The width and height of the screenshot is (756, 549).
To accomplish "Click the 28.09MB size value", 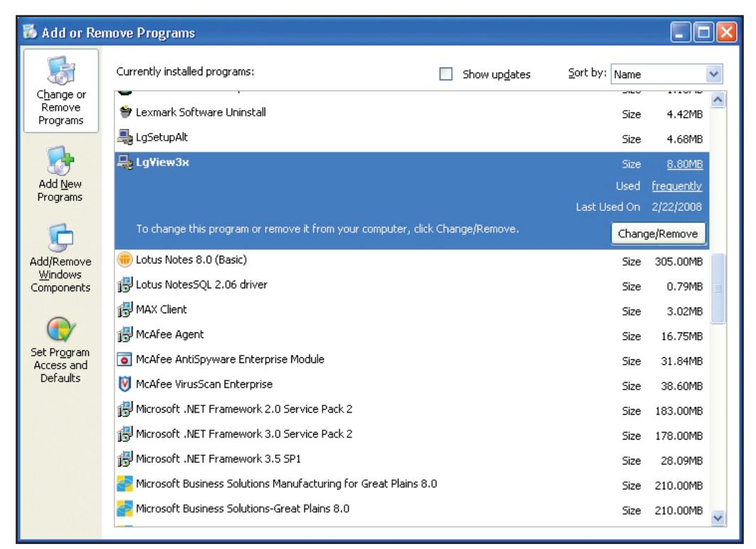I will coord(682,461).
